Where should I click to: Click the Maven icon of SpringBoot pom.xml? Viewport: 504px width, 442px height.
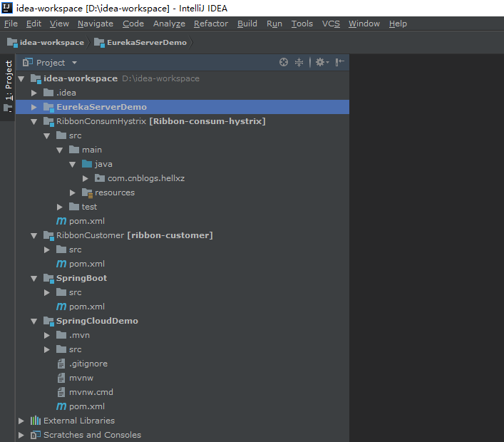[61, 307]
